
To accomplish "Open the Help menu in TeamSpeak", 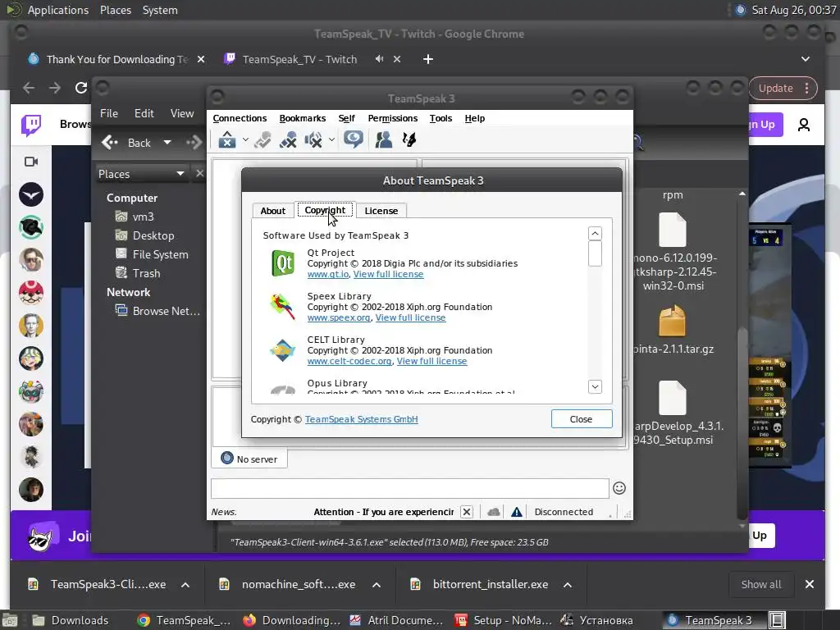I will [475, 118].
